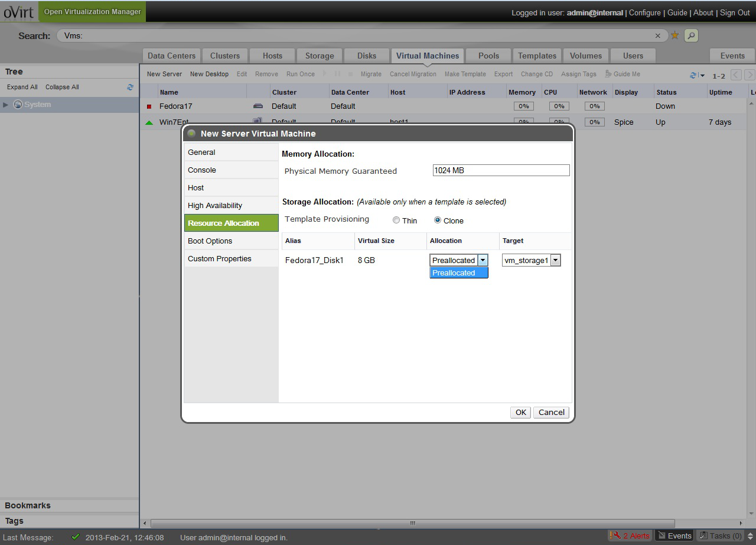Select Thin template provisioning
This screenshot has height=545, width=756.
396,220
